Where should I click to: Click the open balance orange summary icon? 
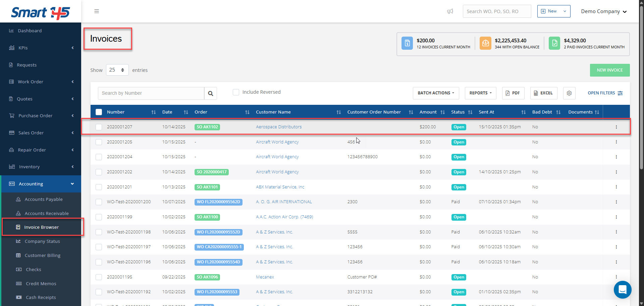coord(485,43)
